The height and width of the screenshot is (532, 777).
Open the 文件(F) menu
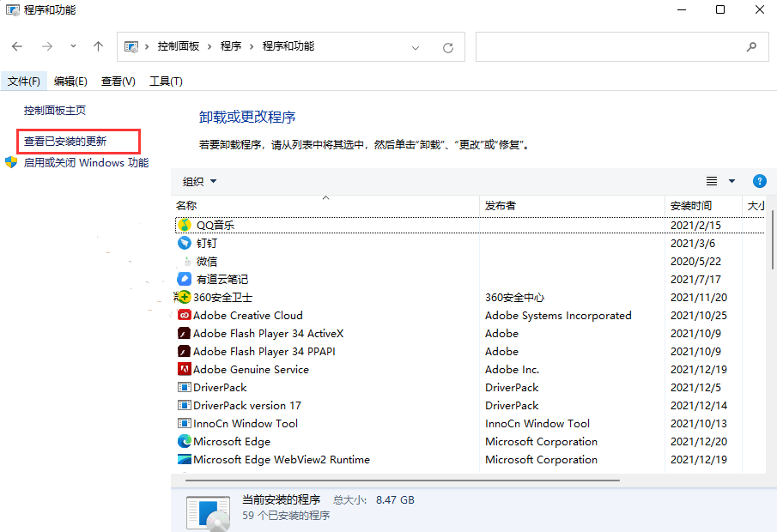(24, 82)
